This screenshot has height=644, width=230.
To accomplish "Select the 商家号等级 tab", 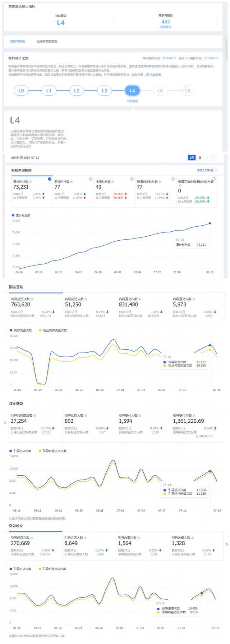I will tap(17, 42).
